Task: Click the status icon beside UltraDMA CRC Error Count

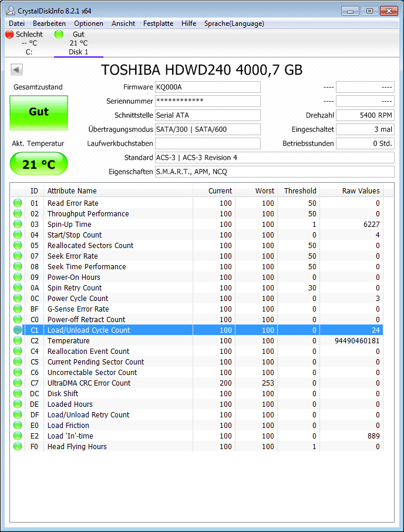Action: point(18,383)
